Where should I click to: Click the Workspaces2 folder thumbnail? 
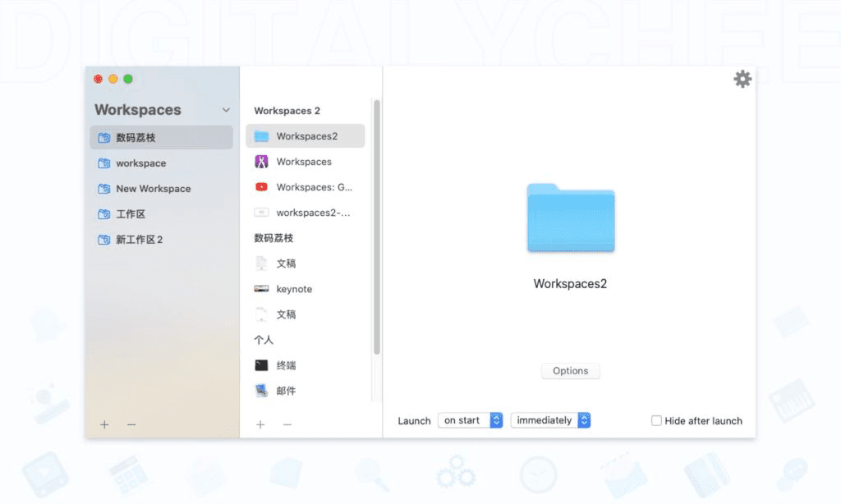[x=570, y=220]
